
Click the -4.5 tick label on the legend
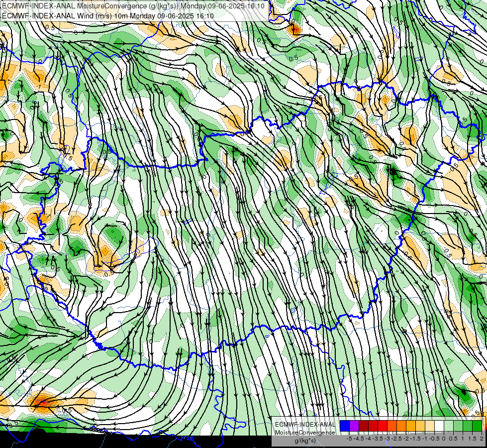tap(359, 439)
